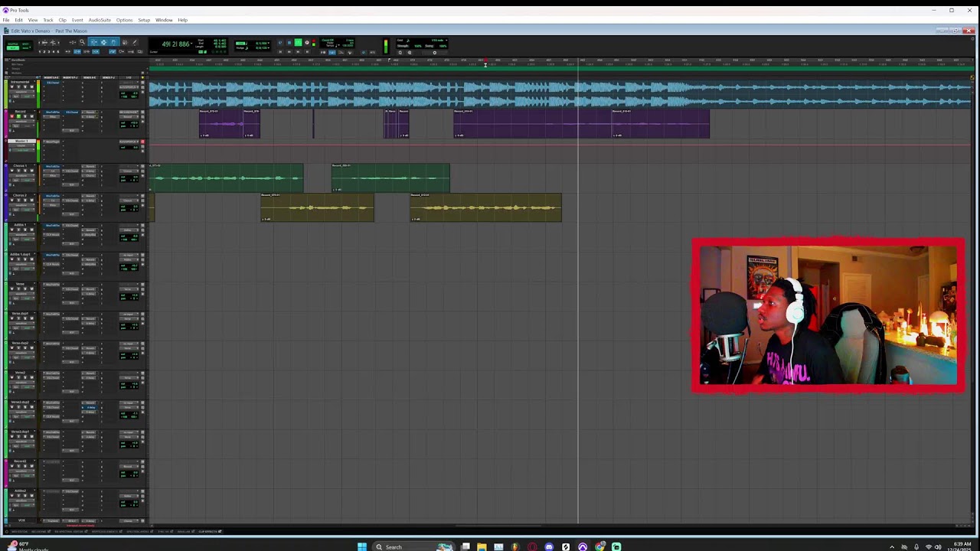
Task: Select the last yellow clip on Chorus 2
Action: (x=485, y=207)
